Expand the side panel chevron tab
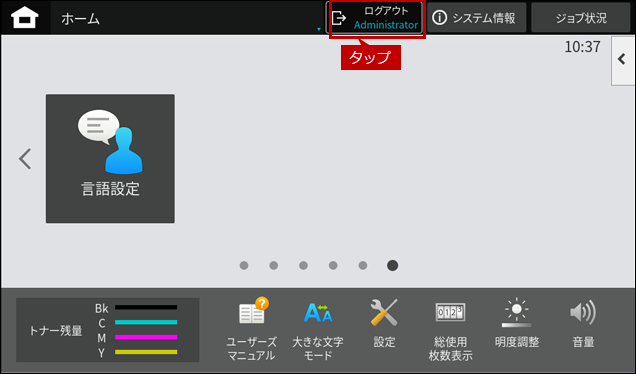Image resolution: width=636 pixels, height=374 pixels. pos(623,61)
